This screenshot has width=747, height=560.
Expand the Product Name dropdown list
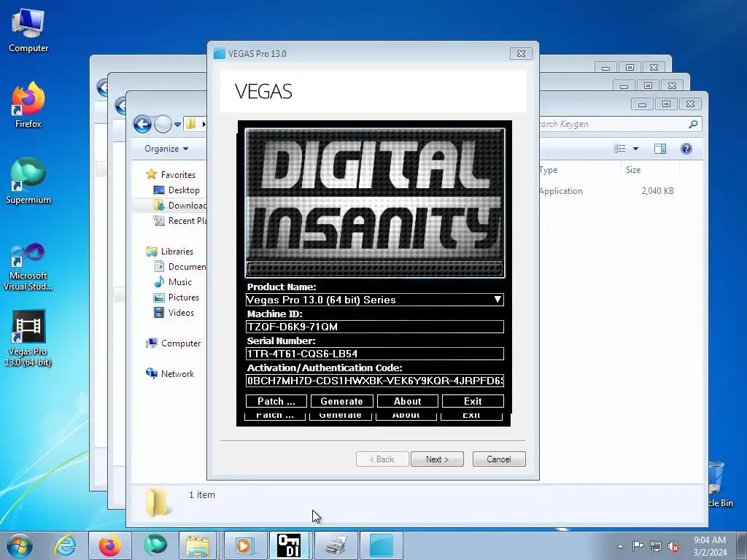tap(498, 300)
